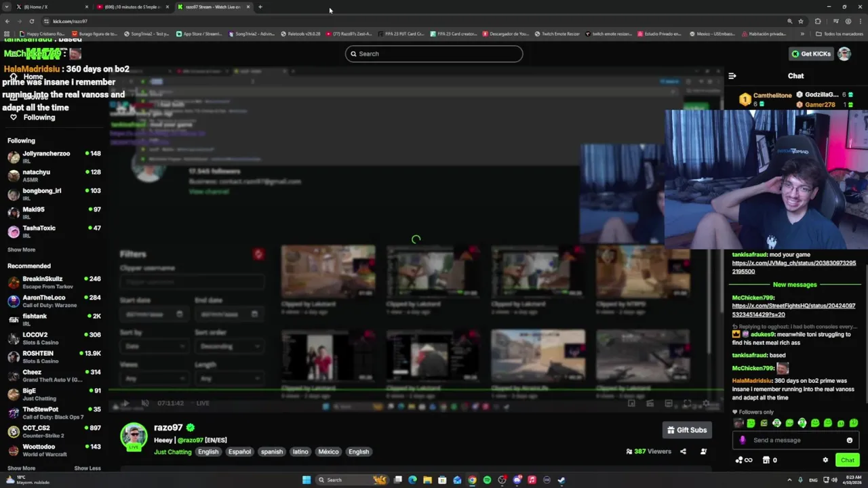
Task: Enter fullscreen mode on the player
Action: point(687,403)
